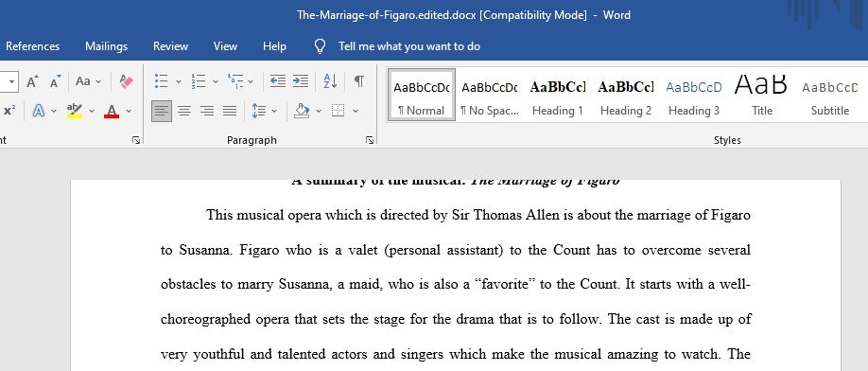The height and width of the screenshot is (371, 868).
Task: Select the Bullets list icon
Action: 161,81
